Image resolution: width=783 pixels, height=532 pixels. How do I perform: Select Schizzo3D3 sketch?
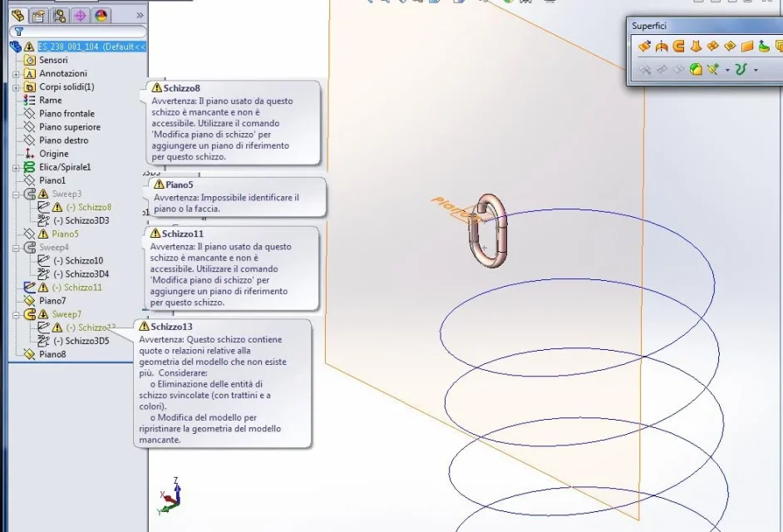pyautogui.click(x=81, y=220)
